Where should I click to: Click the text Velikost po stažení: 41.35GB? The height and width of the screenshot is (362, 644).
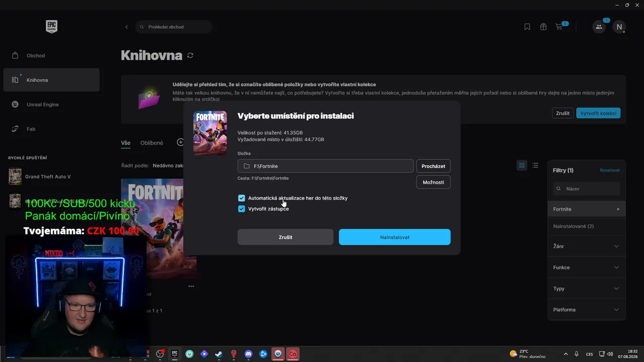[x=270, y=133]
